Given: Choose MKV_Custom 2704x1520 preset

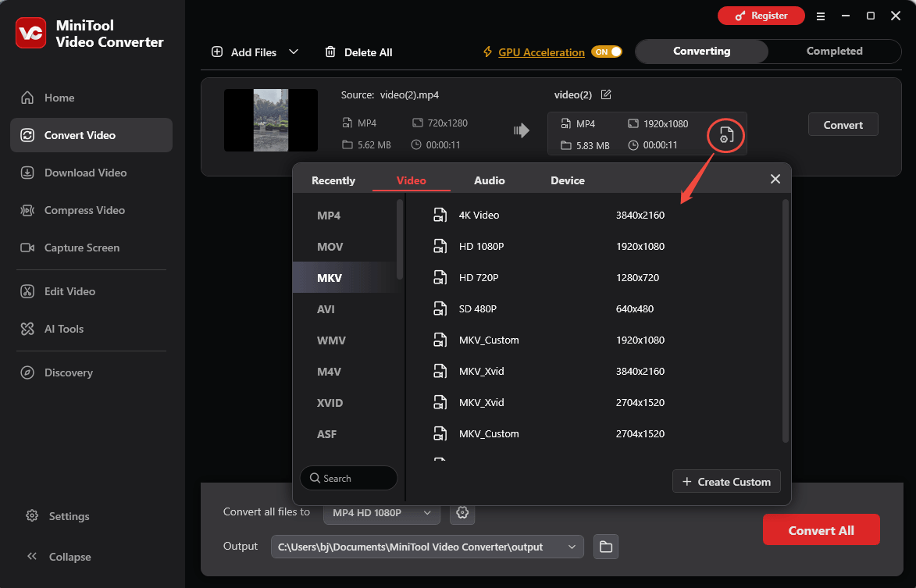Looking at the screenshot, I should coord(594,434).
